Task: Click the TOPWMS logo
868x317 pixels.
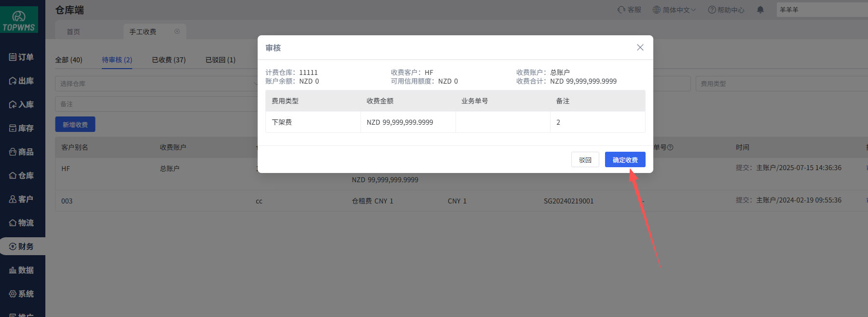Action: (x=19, y=20)
